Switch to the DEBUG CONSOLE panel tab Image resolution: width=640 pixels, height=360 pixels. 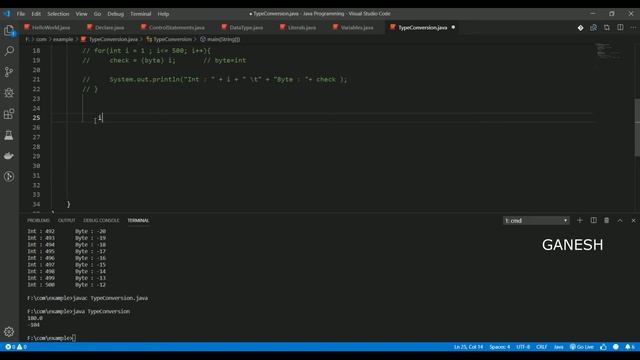[101, 220]
